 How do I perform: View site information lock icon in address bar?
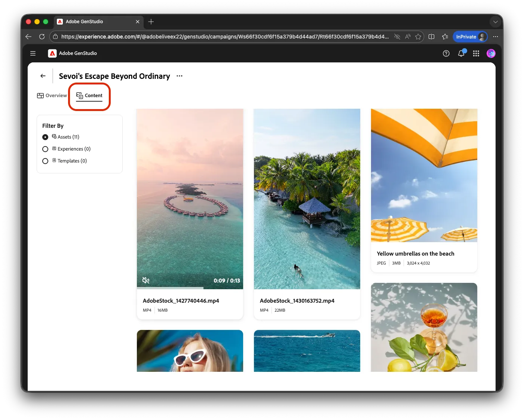click(55, 37)
